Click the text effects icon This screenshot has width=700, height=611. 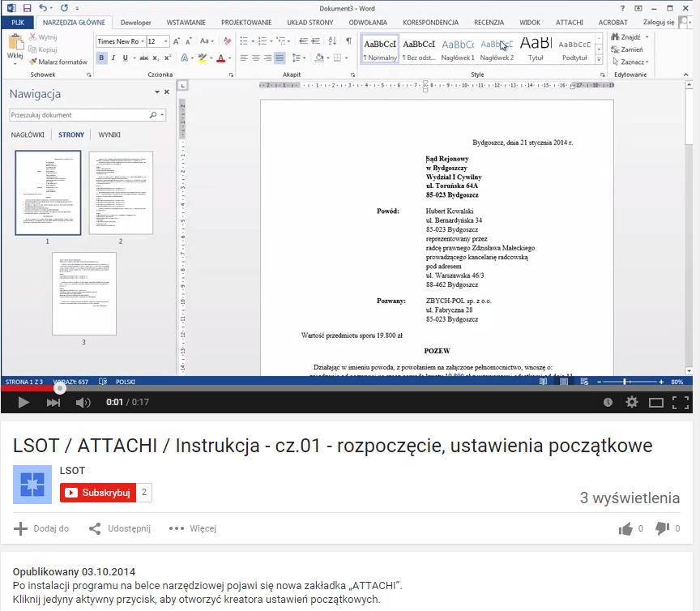[x=185, y=58]
